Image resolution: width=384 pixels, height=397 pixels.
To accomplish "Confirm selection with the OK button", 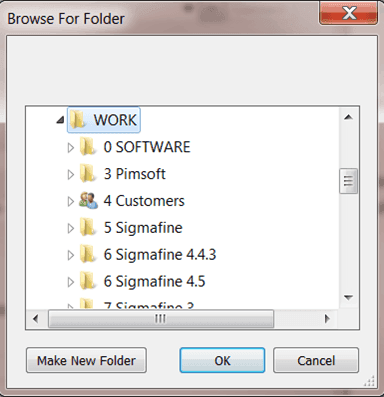I will [x=222, y=360].
